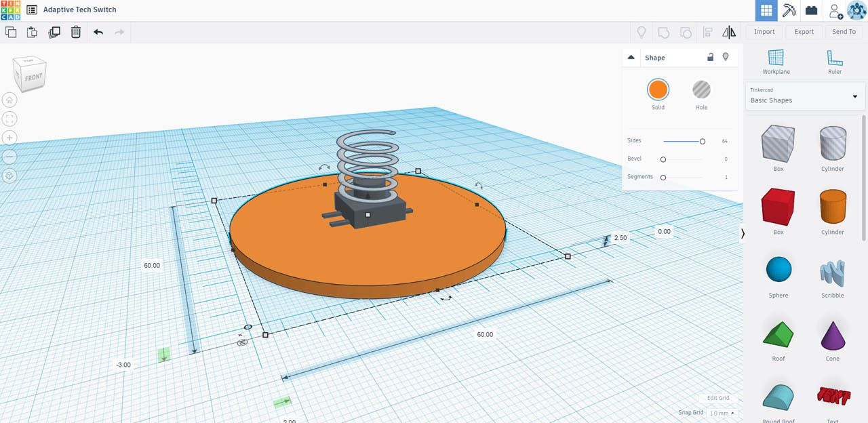Image resolution: width=868 pixels, height=423 pixels.
Task: Click the Import button
Action: click(764, 31)
